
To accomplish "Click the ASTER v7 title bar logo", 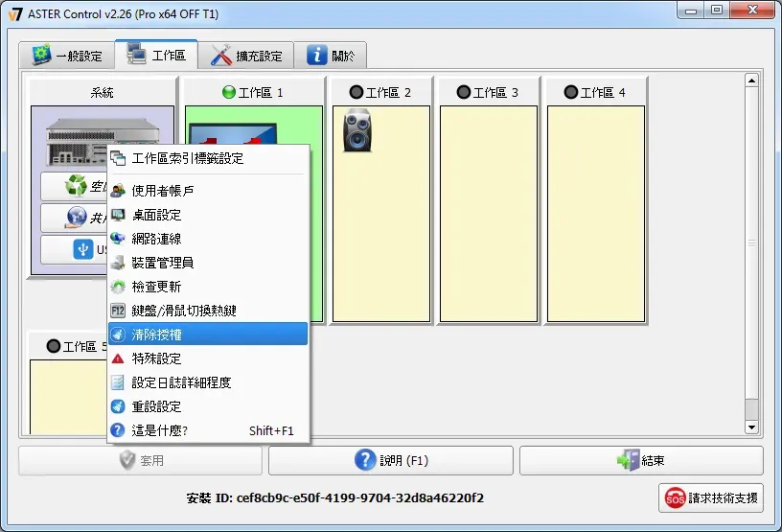I will pyautogui.click(x=15, y=14).
